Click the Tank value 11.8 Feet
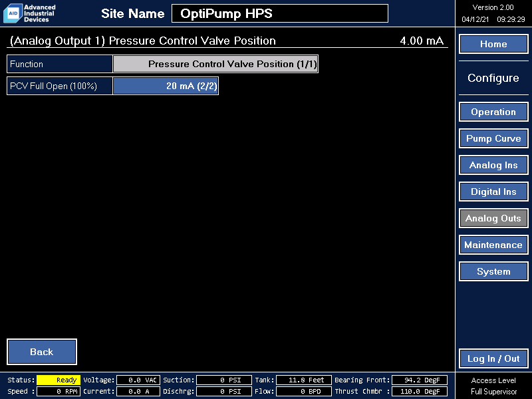 pos(304,380)
